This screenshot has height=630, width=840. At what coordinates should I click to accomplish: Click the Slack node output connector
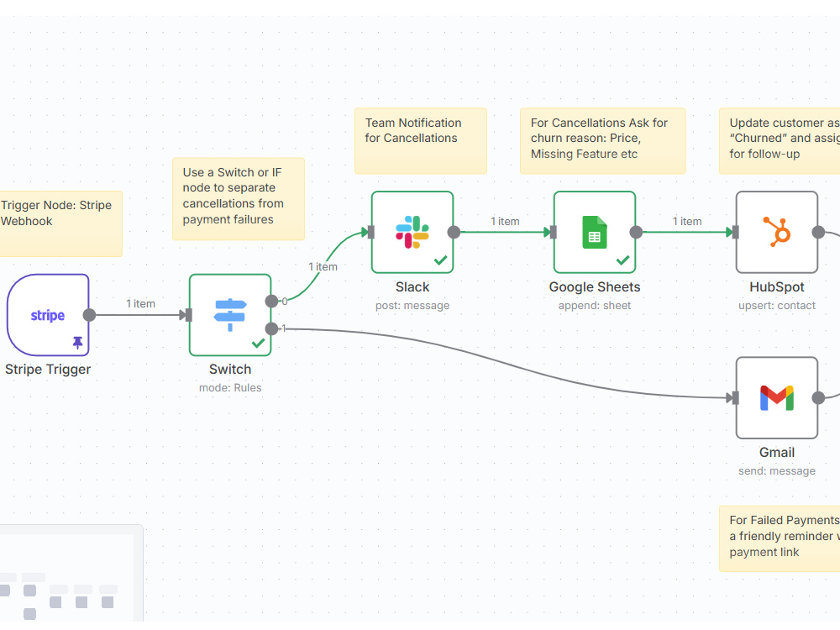[454, 232]
